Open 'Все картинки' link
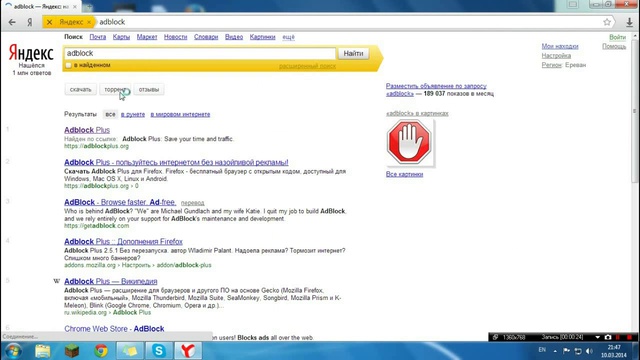Image resolution: width=640 pixels, height=360 pixels. (404, 174)
